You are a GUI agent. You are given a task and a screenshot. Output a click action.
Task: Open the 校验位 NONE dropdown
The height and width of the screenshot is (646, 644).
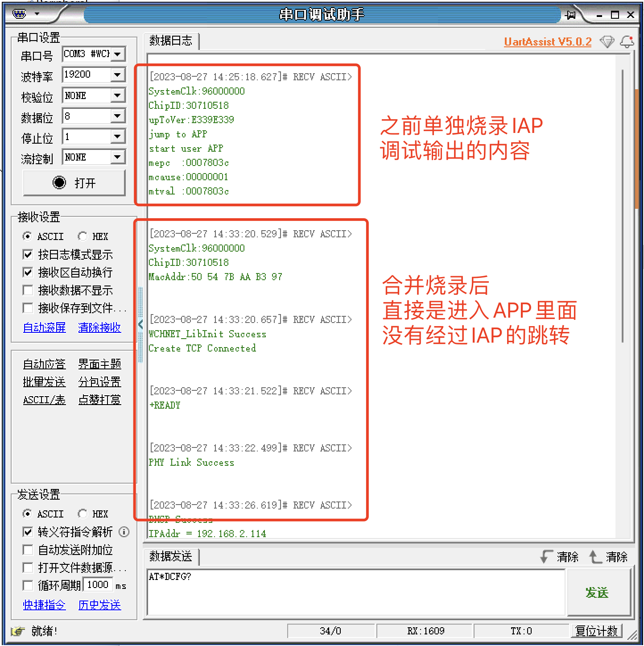[118, 95]
